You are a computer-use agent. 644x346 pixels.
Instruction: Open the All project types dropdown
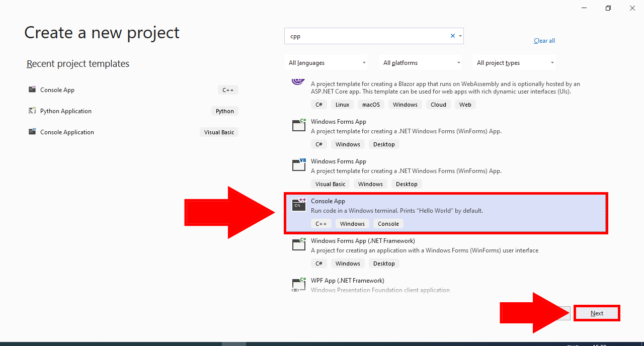tap(515, 63)
